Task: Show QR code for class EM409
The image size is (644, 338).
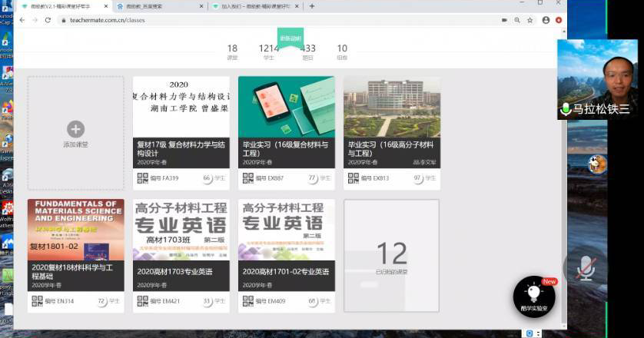Action: (x=247, y=301)
